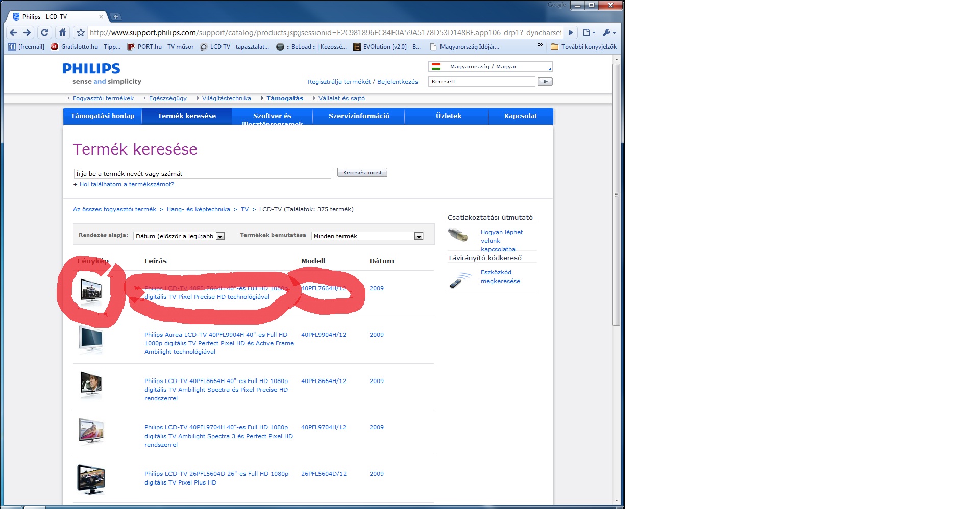
Task: Open Vállalat és sajtó menu item
Action: point(341,98)
